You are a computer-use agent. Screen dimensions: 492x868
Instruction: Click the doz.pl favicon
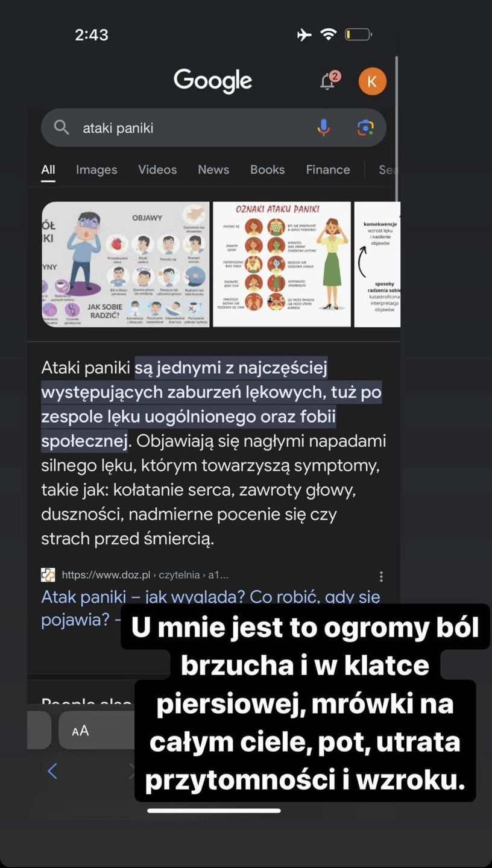click(48, 575)
